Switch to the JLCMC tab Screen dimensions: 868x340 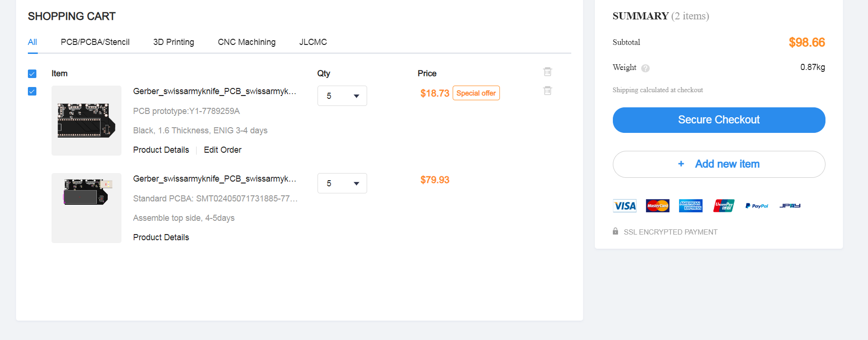(x=313, y=42)
